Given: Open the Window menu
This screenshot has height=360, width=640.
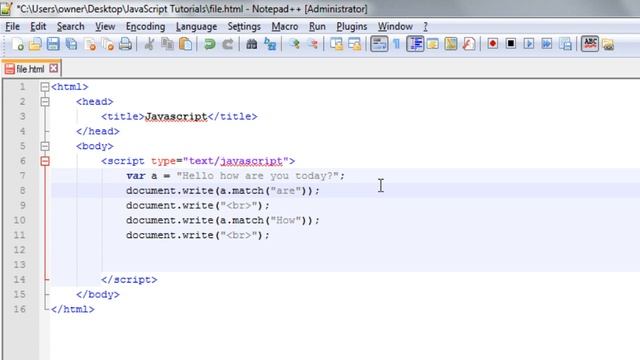Looking at the screenshot, I should (395, 27).
